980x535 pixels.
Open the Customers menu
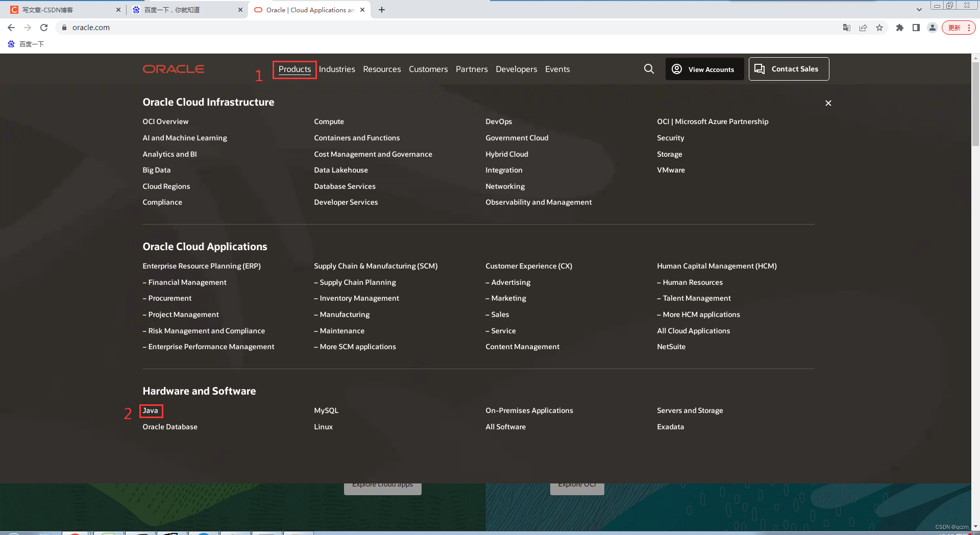coord(428,69)
